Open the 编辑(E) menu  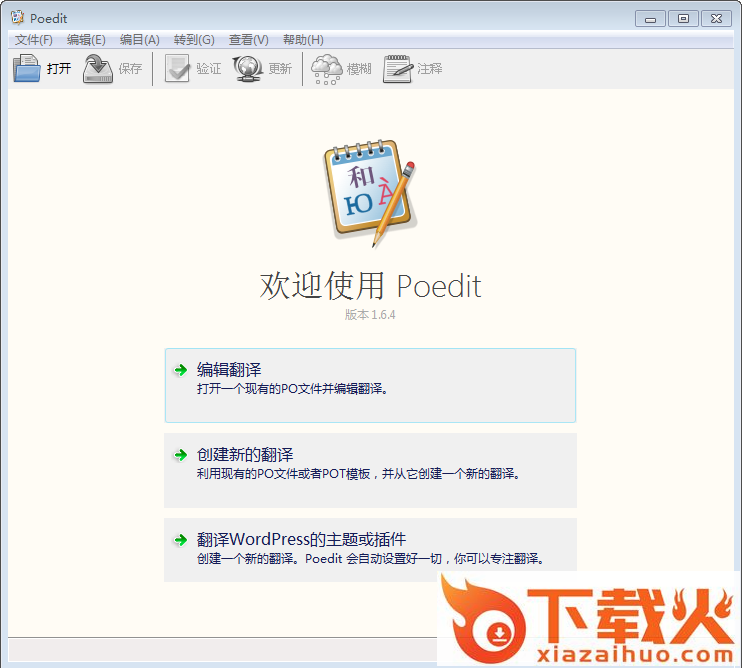tap(86, 40)
